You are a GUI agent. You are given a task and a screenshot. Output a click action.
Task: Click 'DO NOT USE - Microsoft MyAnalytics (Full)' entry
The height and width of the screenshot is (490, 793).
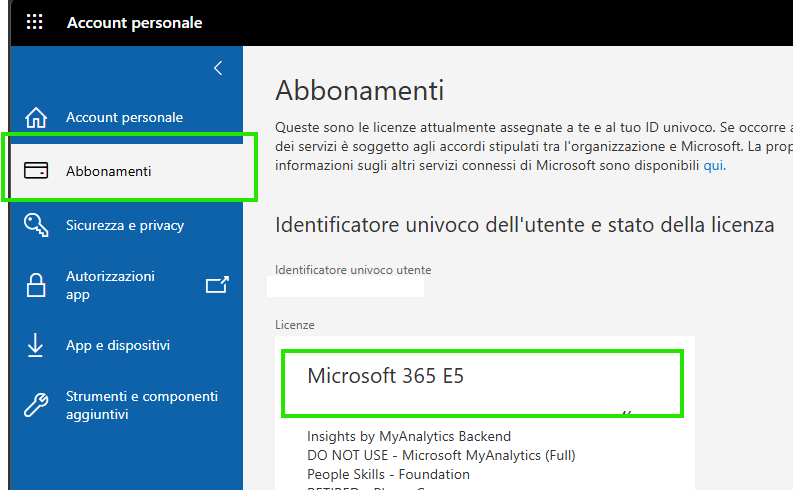coord(441,456)
